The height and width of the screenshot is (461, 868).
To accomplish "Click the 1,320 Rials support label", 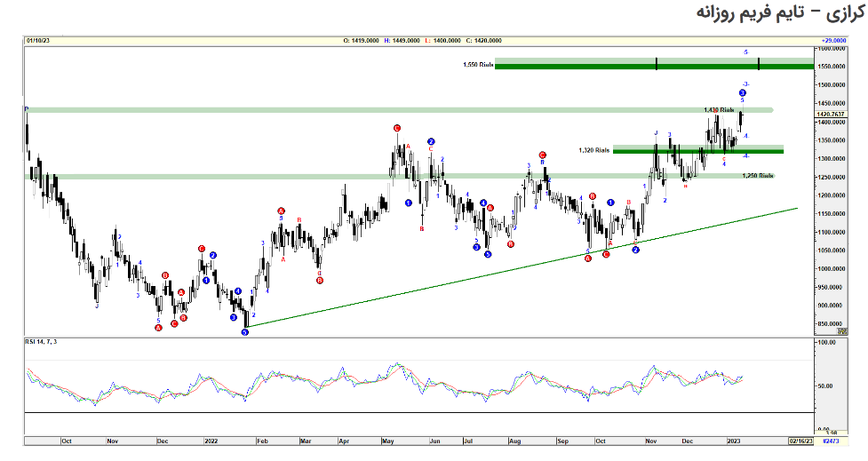I will point(594,151).
